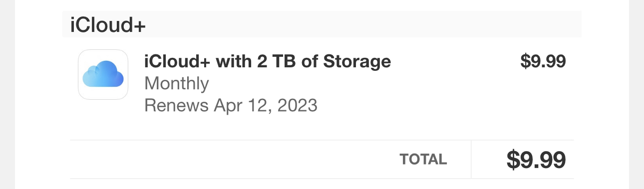Click the blue iCloud cloud app icon
Viewport: 644px width, 189px height.
(103, 75)
